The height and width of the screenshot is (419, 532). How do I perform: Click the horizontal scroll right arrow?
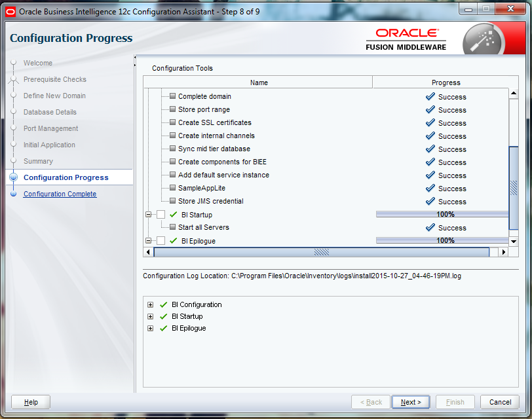point(503,252)
